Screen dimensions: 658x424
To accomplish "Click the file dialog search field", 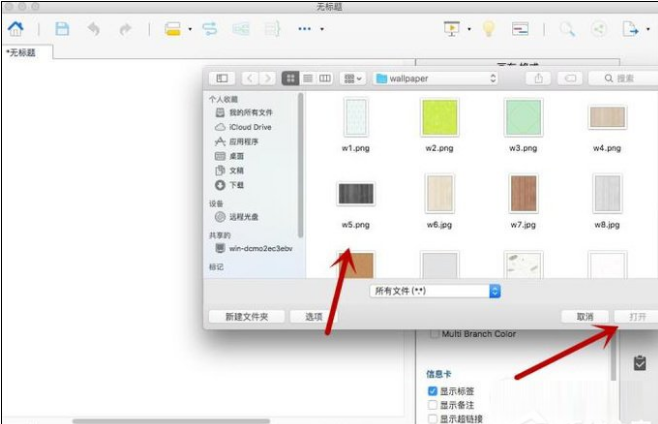I will click(623, 78).
